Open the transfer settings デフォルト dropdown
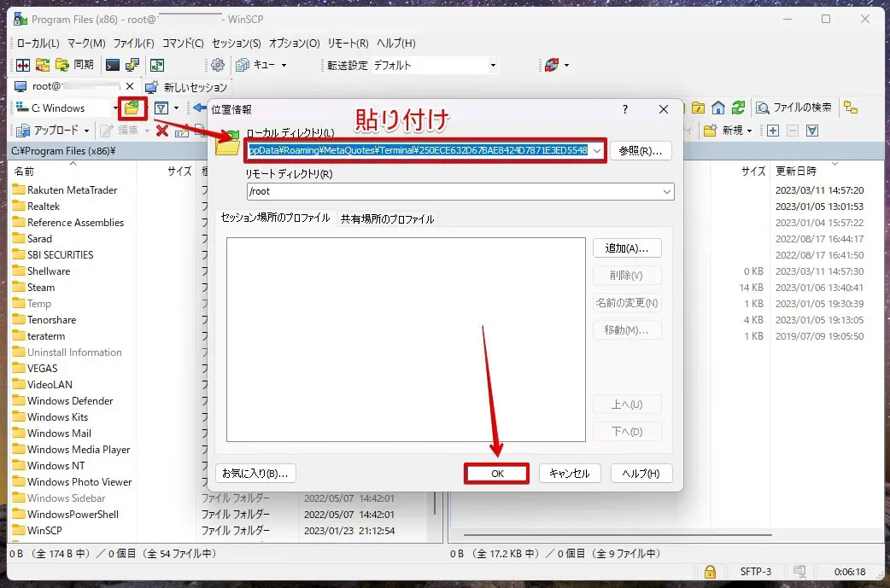The width and height of the screenshot is (890, 588). click(x=493, y=65)
